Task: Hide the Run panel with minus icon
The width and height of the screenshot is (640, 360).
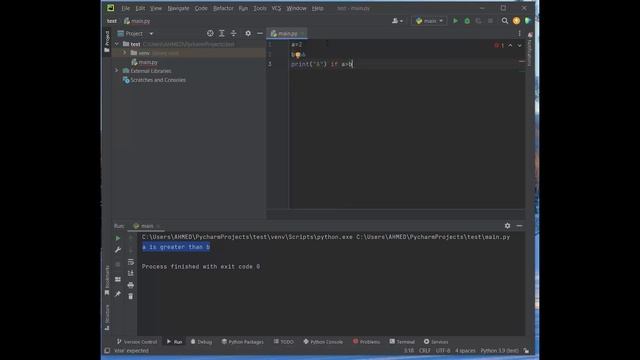Action: click(x=519, y=226)
